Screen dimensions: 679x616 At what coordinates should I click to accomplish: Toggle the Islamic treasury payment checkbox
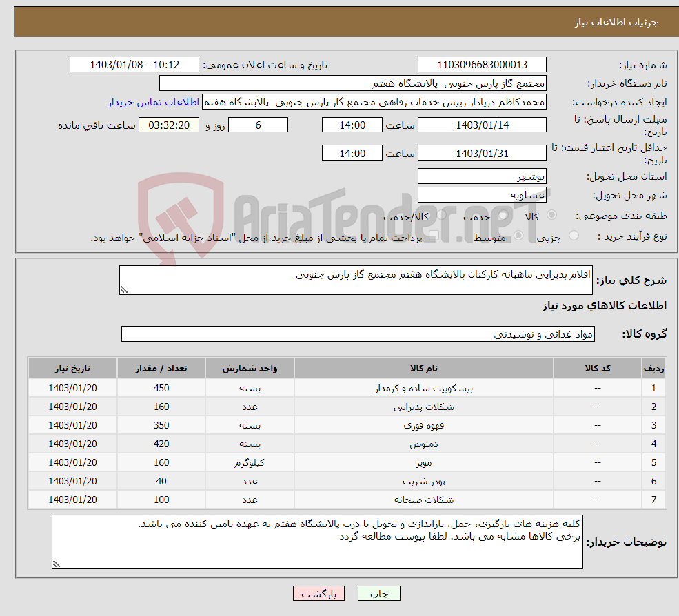click(434, 236)
